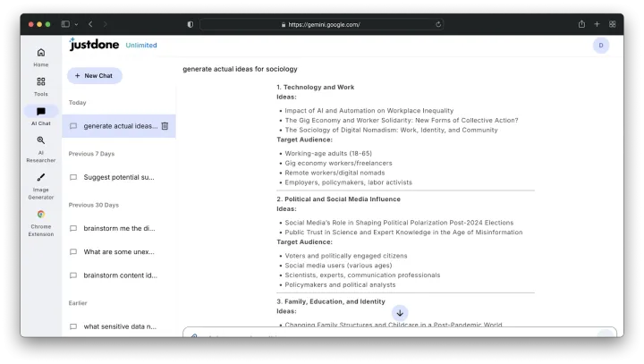Click the chat icon beside 'Suggest potential su...'

click(x=73, y=177)
